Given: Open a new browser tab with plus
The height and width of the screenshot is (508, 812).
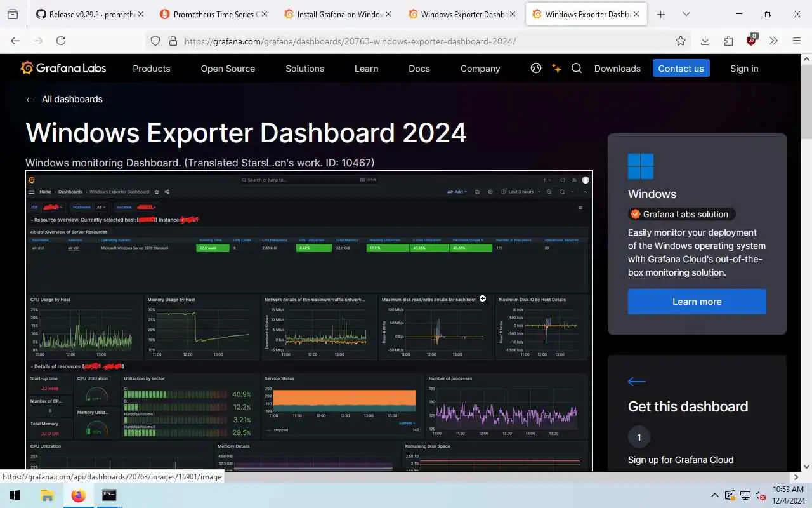Looking at the screenshot, I should [x=660, y=14].
